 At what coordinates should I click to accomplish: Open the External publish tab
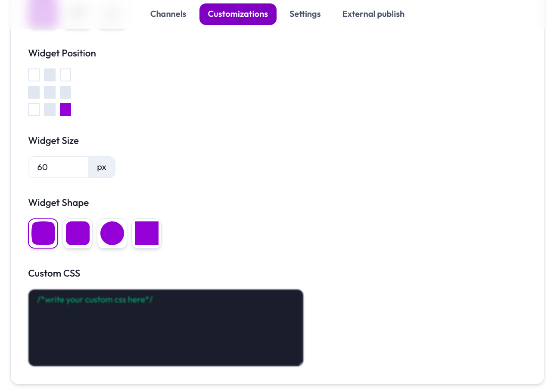(373, 14)
